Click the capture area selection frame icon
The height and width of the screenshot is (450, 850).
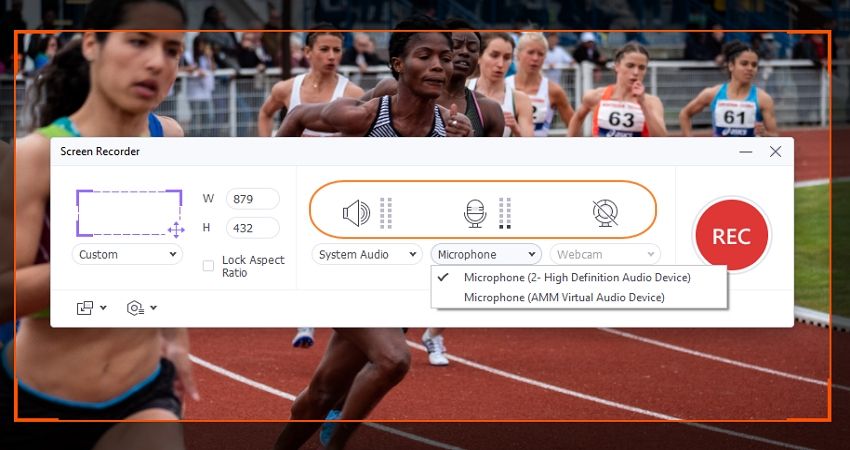click(x=129, y=213)
